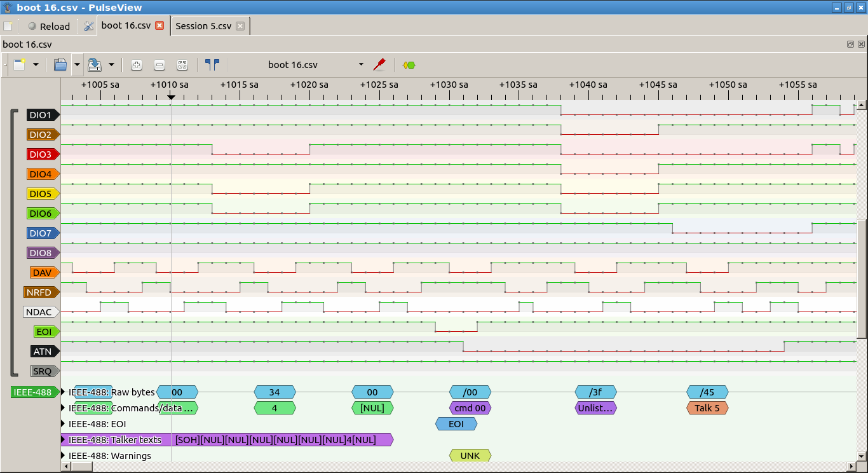Click the zoom-to-fit icon
The height and width of the screenshot is (473, 868).
[x=182, y=65]
